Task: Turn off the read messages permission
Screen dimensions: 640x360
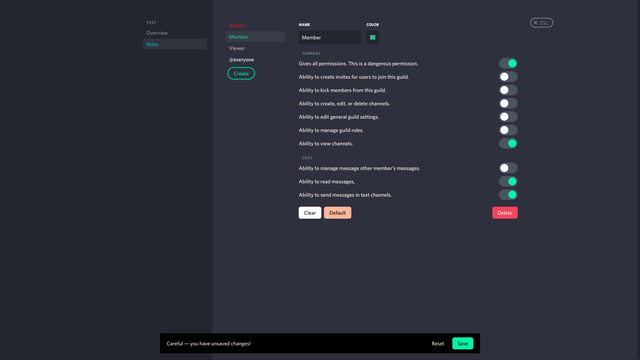Action: click(508, 182)
